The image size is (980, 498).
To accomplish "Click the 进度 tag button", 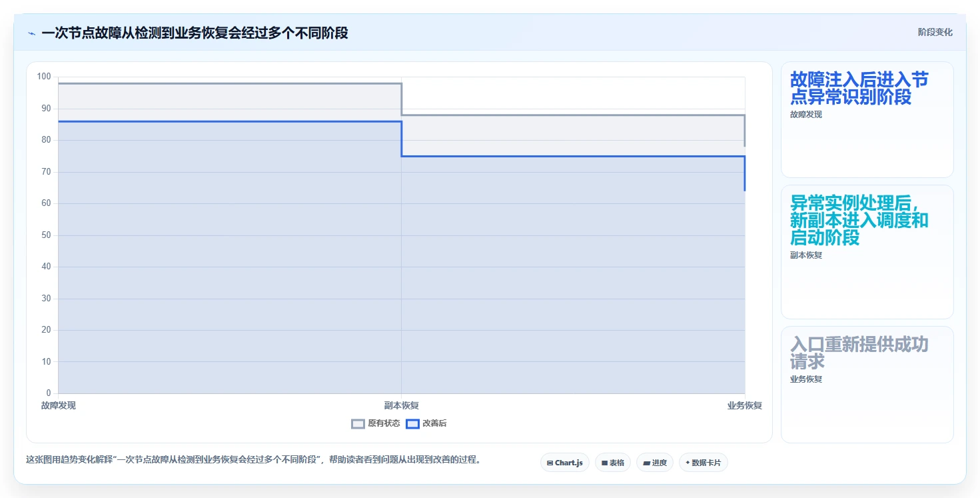I will point(655,463).
